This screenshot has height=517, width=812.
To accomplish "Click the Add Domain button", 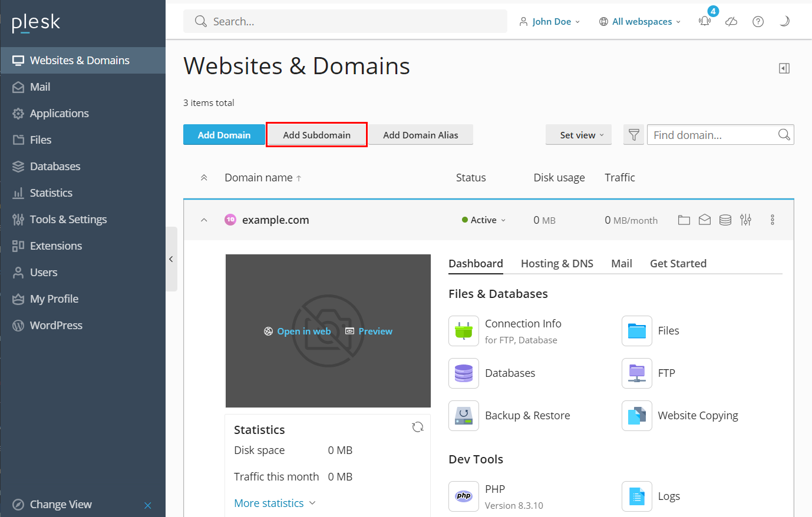I will [224, 134].
